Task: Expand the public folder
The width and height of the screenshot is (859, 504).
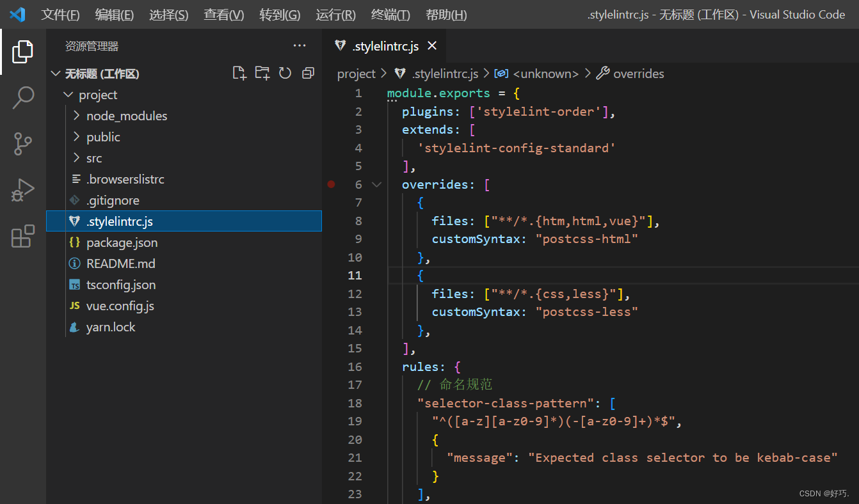Action: (x=77, y=137)
